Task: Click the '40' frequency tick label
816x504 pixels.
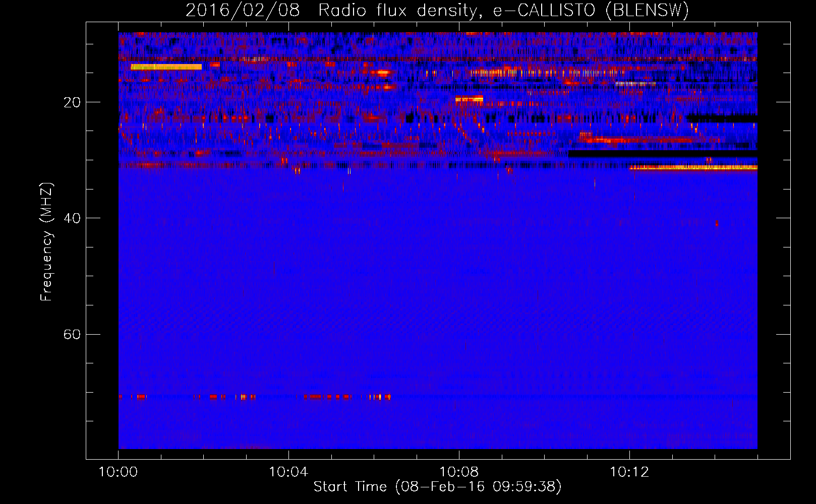Action: coord(72,218)
